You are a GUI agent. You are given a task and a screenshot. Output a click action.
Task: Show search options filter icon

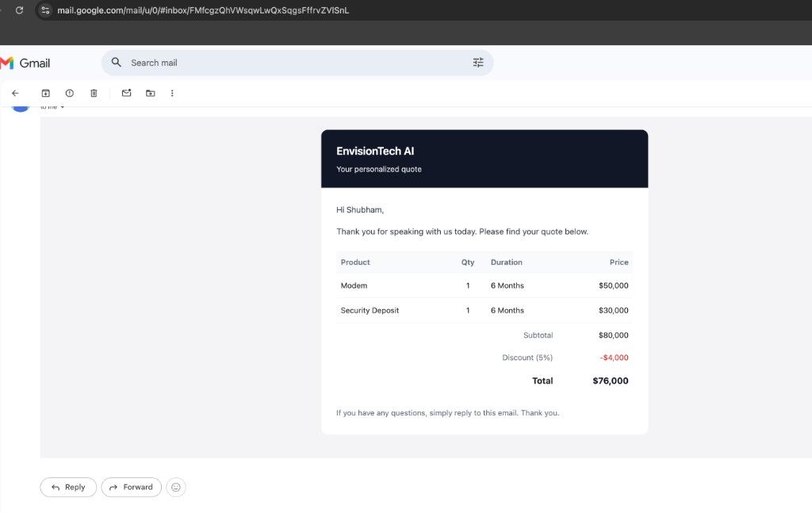point(478,63)
